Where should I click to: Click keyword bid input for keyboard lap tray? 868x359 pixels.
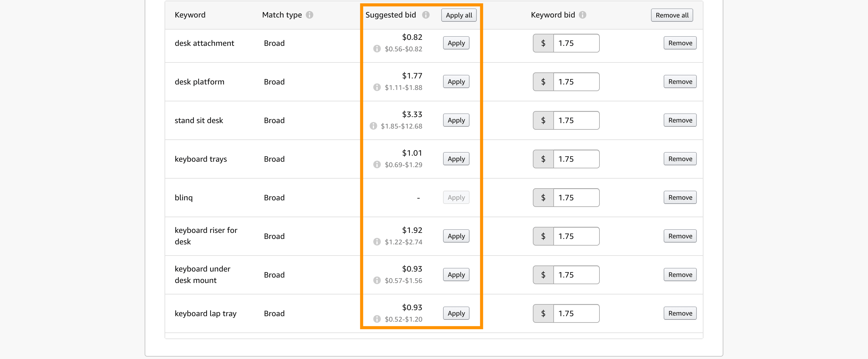576,313
